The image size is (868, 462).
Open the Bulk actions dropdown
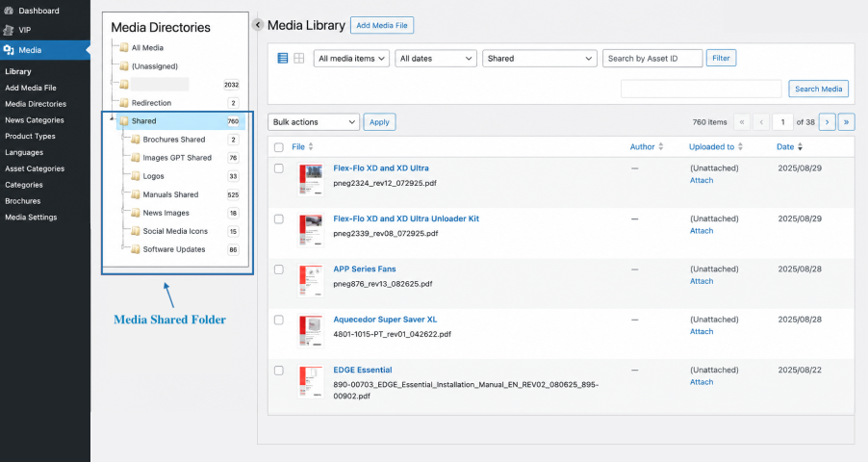(314, 122)
